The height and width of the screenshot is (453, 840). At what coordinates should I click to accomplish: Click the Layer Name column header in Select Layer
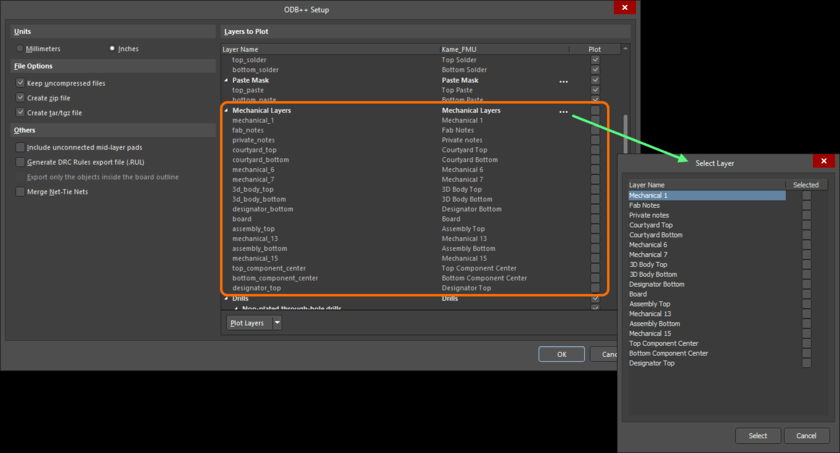707,185
